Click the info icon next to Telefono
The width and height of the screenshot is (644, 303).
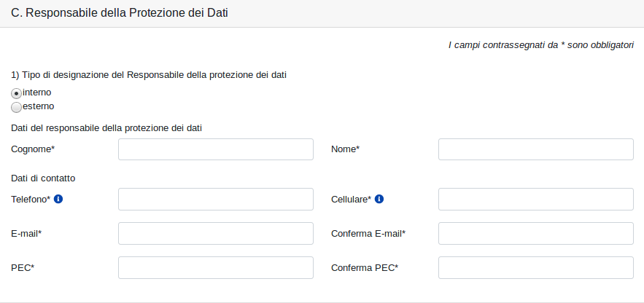[58, 199]
